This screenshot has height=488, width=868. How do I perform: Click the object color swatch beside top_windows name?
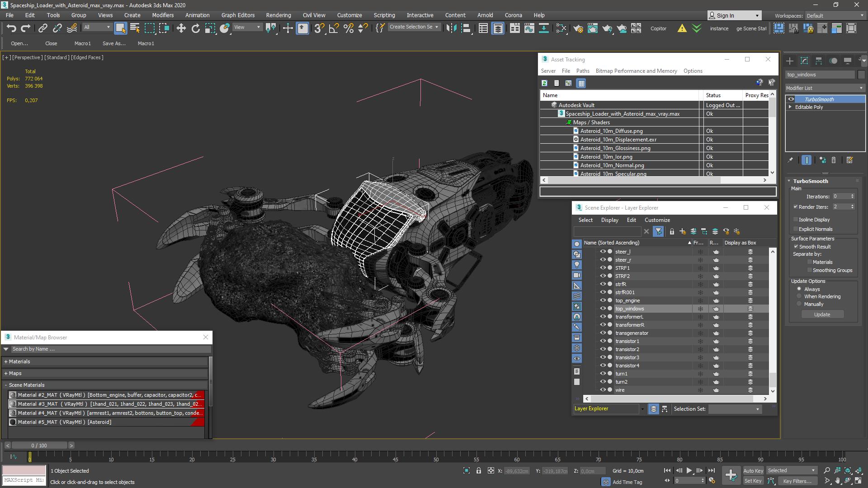(x=861, y=75)
